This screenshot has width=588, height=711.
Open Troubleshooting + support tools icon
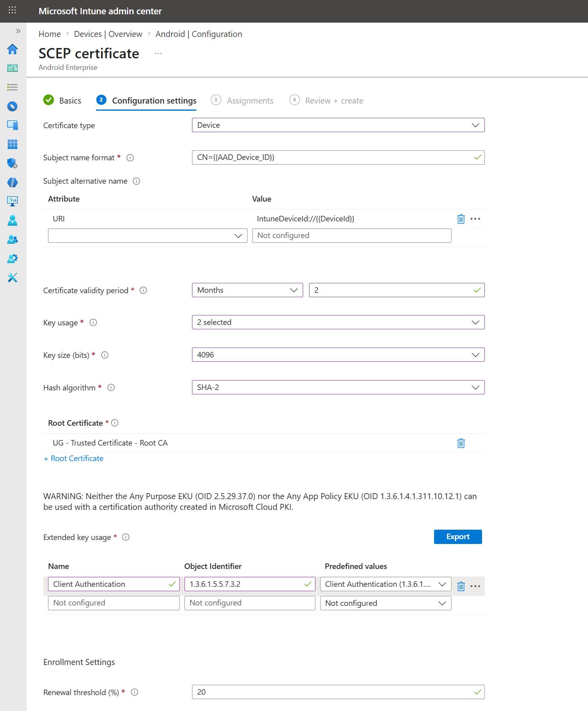tap(13, 277)
